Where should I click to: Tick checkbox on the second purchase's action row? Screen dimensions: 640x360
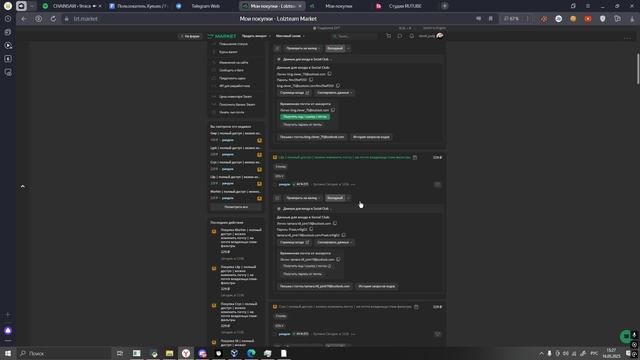(277, 198)
